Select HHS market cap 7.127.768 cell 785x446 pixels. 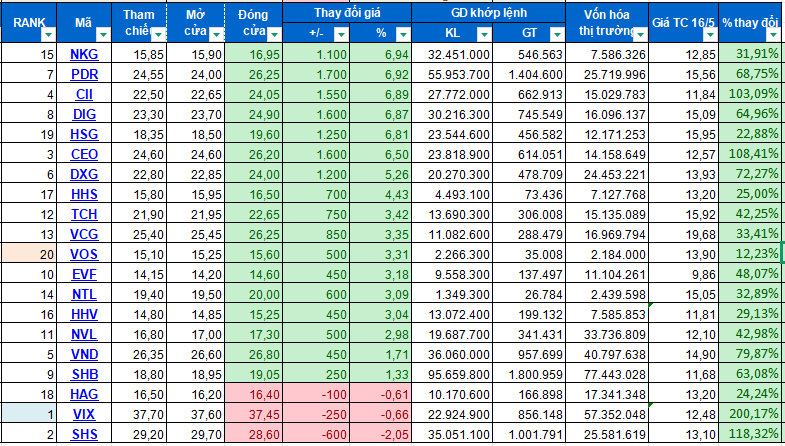[x=607, y=194]
